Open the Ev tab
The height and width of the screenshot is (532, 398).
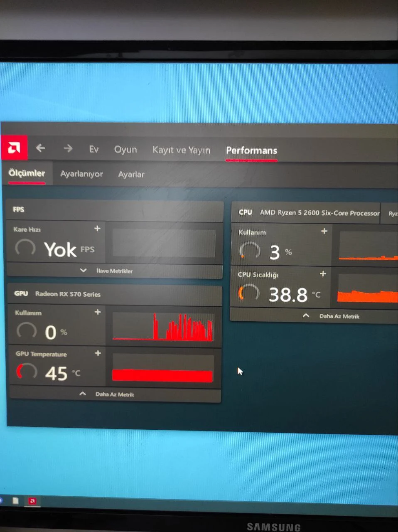pyautogui.click(x=94, y=149)
